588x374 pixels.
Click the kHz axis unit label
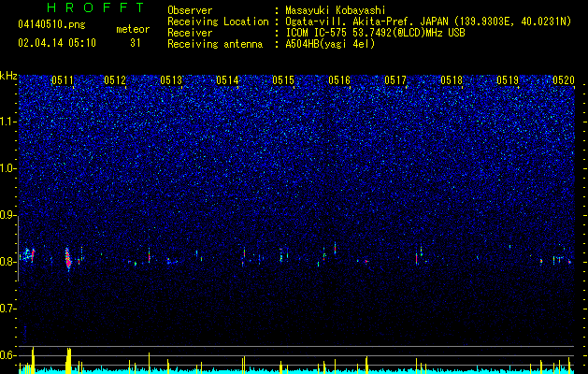tap(8, 76)
